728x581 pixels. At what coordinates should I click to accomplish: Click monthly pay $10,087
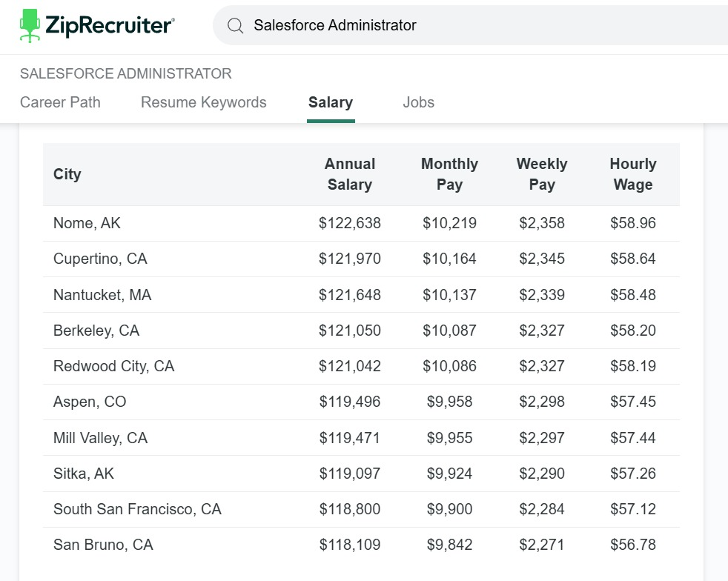point(449,331)
